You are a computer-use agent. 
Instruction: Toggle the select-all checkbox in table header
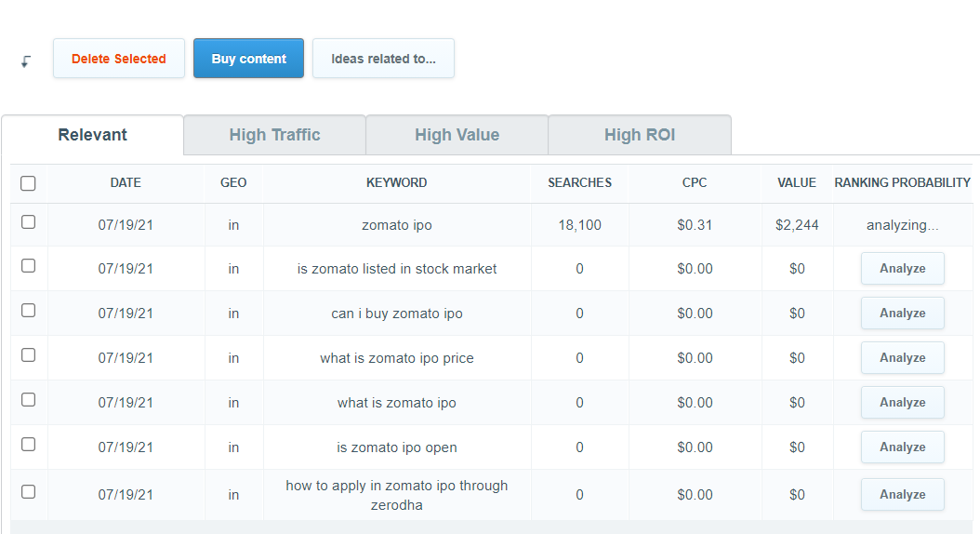pyautogui.click(x=28, y=183)
